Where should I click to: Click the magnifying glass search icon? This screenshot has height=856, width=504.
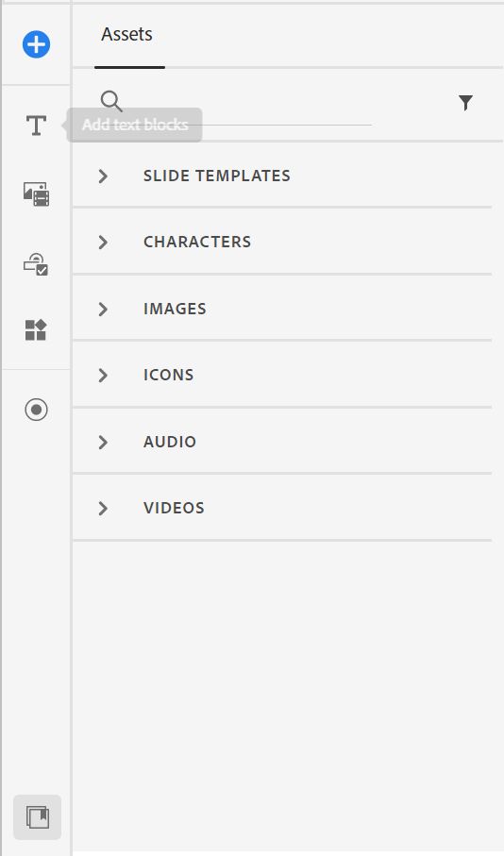tap(111, 102)
